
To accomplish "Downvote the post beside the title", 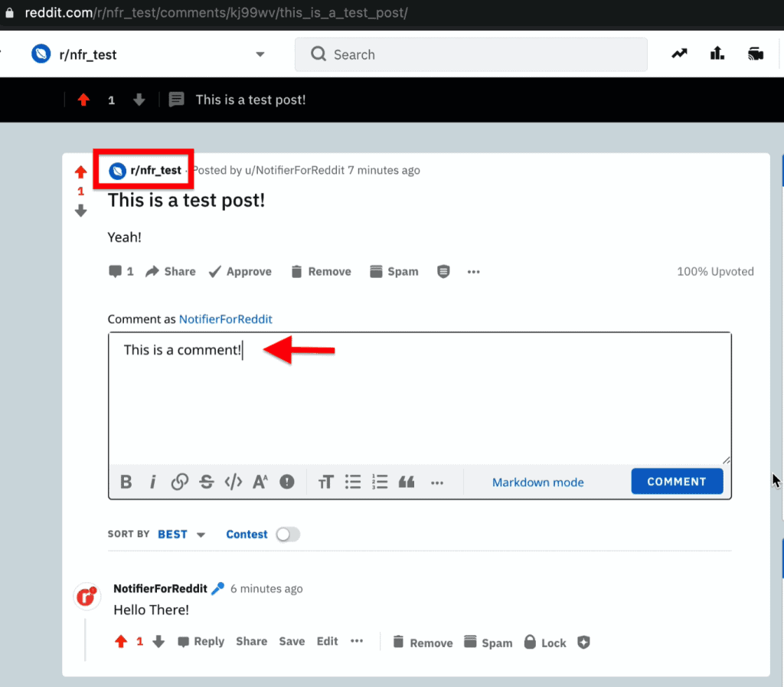I will point(80,211).
